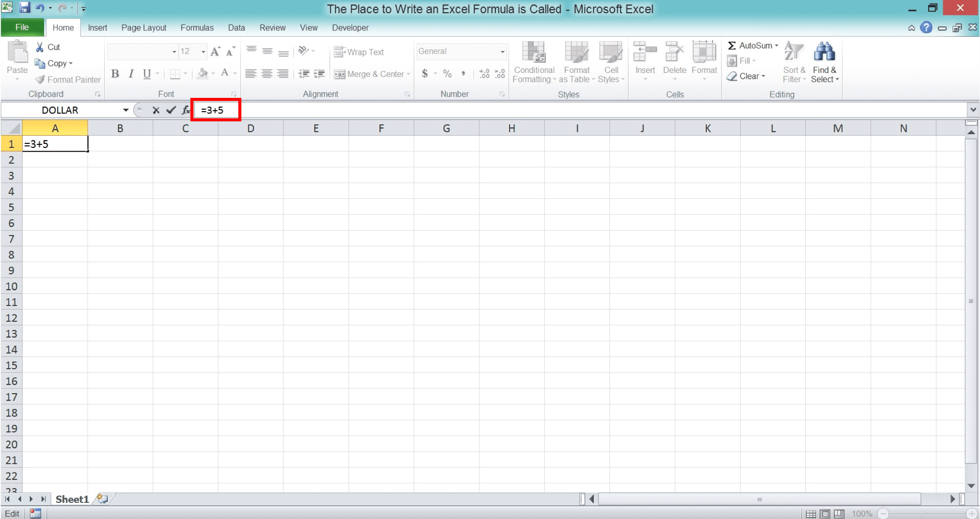Open Fill Color bucket swatch

(x=203, y=74)
